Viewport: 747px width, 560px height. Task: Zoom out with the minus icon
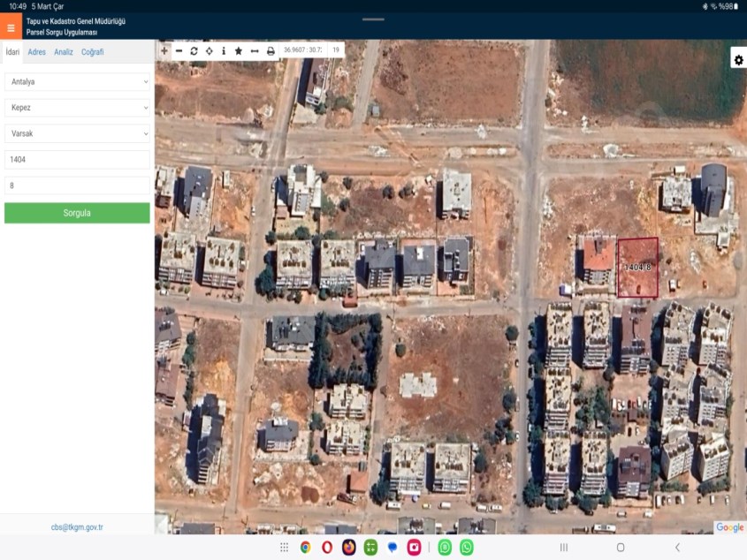click(x=179, y=51)
